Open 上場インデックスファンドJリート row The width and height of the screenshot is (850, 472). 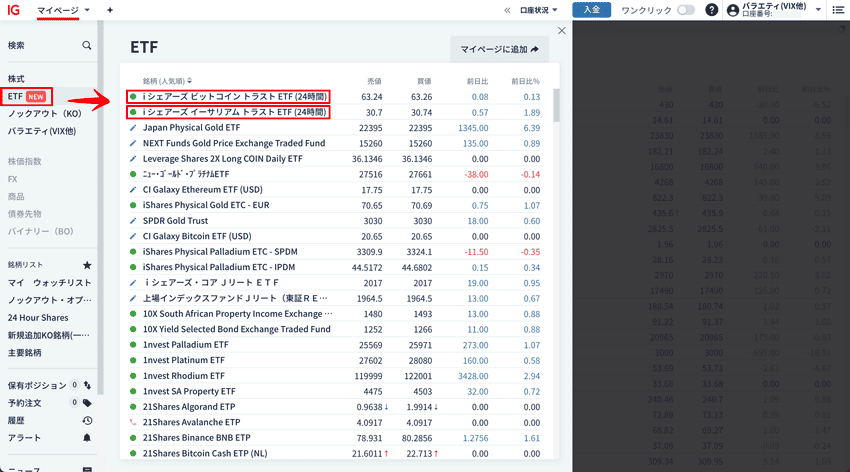pyautogui.click(x=235, y=298)
